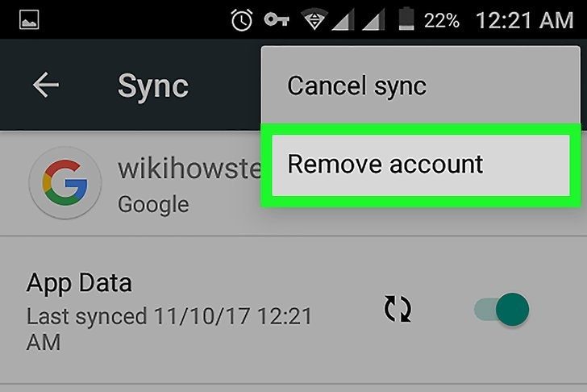Viewport: 587px width, 392px height.
Task: Tap the back arrow beside Sync
Action: 46,85
